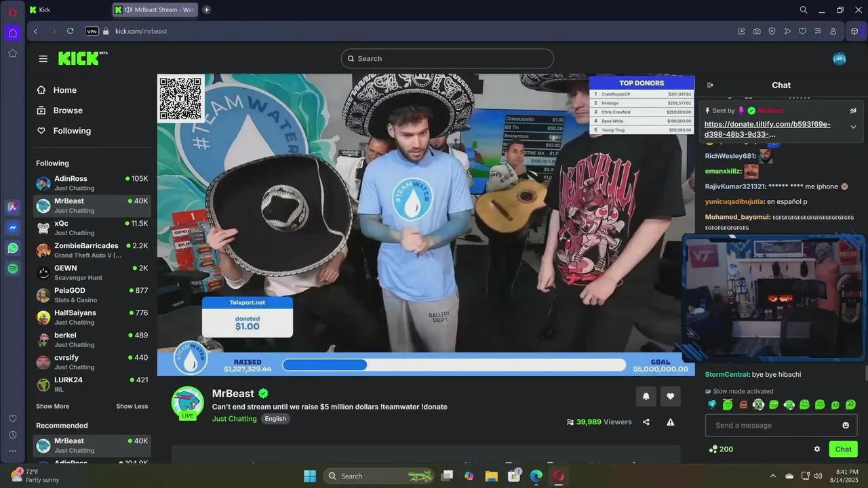
Task: Expand the pinned message chevron
Action: 853,127
